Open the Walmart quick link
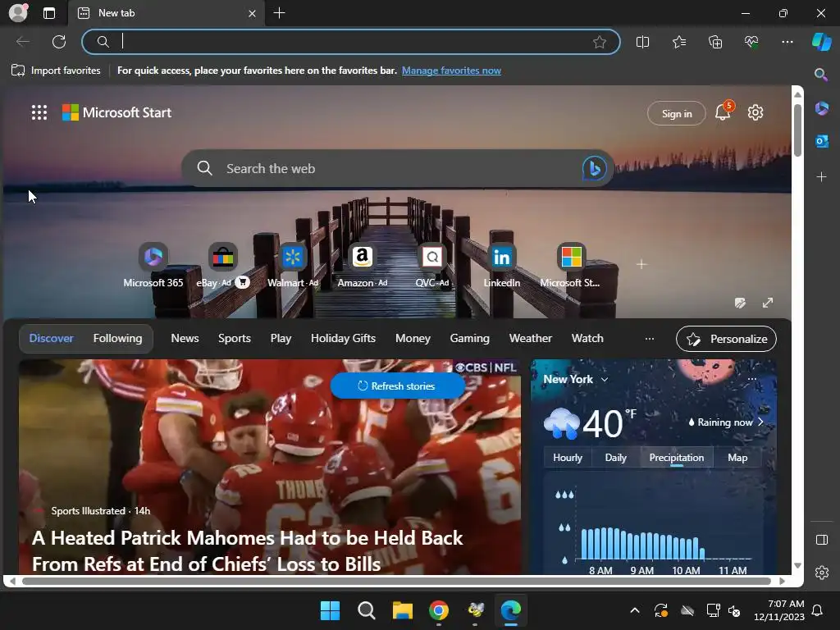The image size is (840, 630). (x=293, y=266)
